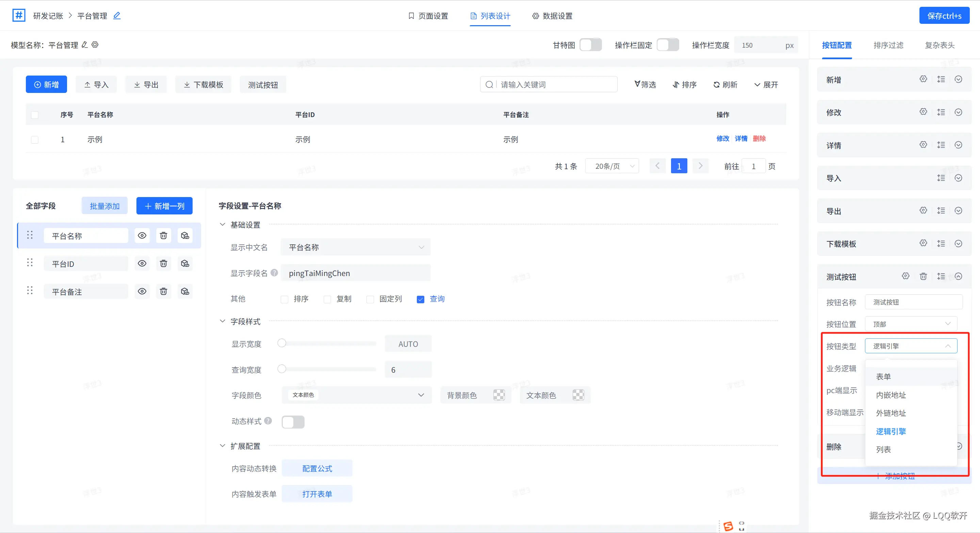The height and width of the screenshot is (533, 980).
Task: Delete the 平台ID field with trash icon
Action: point(163,263)
